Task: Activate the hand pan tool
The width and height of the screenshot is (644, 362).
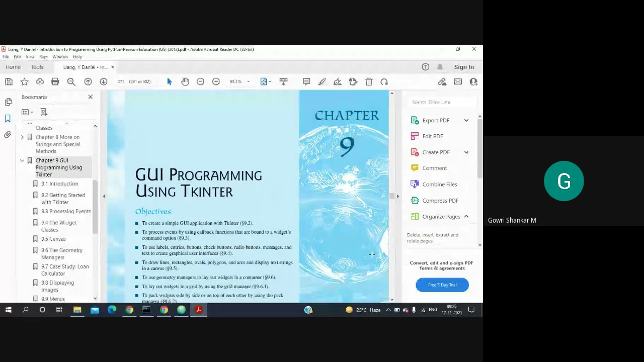Action: pos(185,82)
